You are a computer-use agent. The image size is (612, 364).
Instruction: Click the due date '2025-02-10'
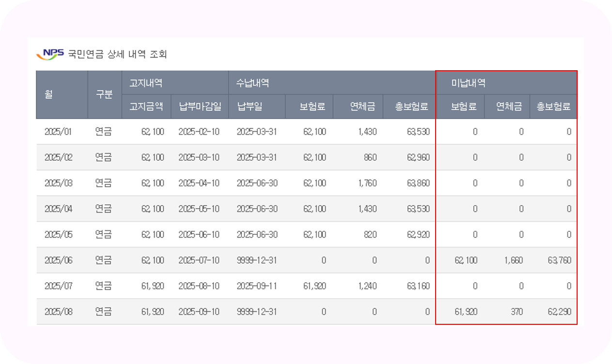click(199, 132)
